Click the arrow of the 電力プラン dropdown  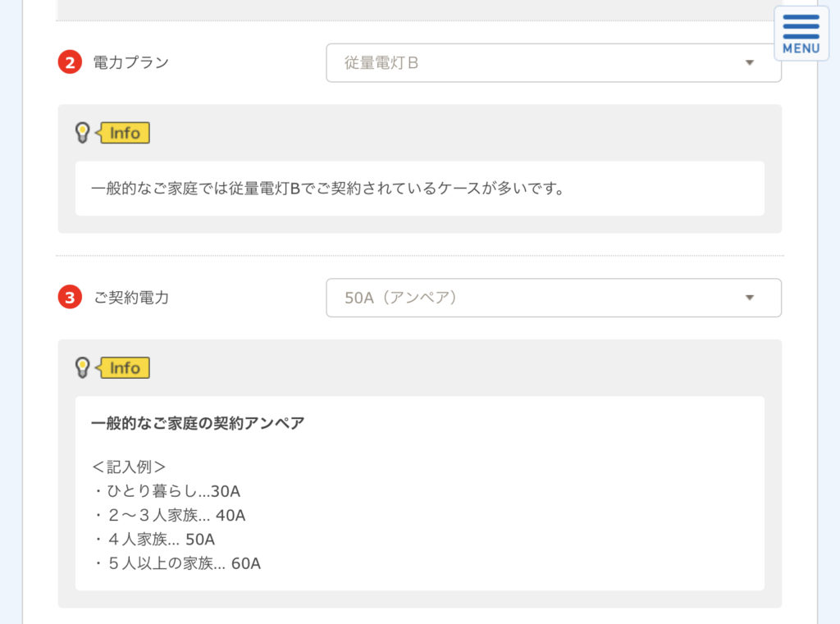pos(750,62)
